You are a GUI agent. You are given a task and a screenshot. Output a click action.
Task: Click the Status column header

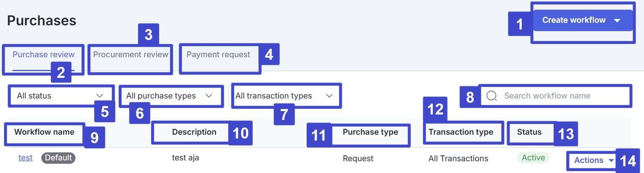[529, 132]
